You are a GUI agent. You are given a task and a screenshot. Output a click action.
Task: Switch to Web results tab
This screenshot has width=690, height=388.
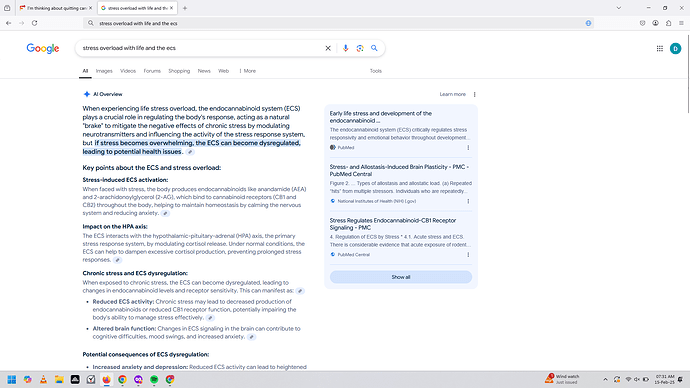pyautogui.click(x=224, y=71)
